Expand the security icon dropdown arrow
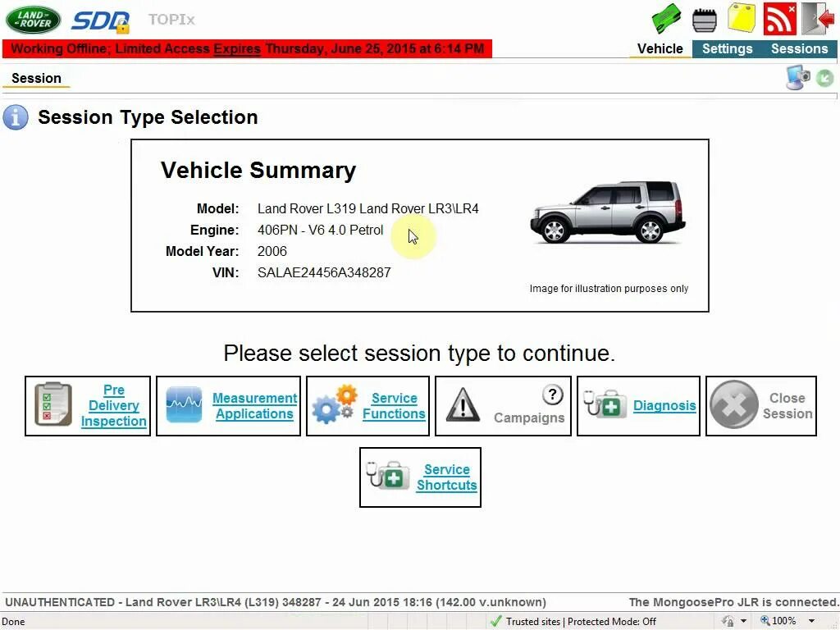The height and width of the screenshot is (630, 840). [743, 621]
